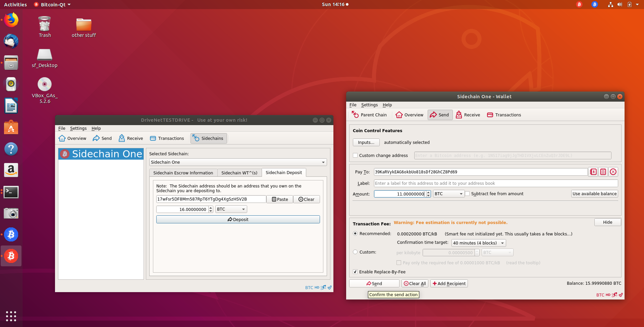Click wallet Amount spinner arrows
This screenshot has width=644, height=327.
[x=428, y=194]
